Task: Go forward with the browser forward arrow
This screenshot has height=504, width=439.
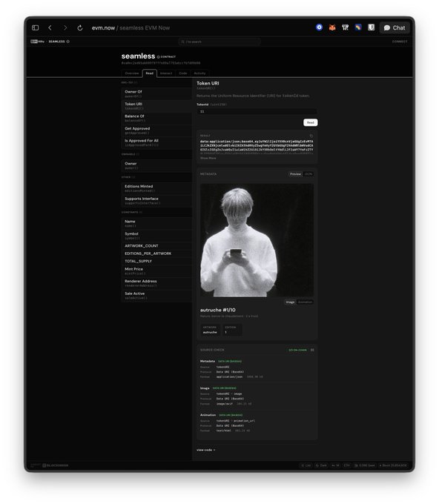Action: pos(65,27)
